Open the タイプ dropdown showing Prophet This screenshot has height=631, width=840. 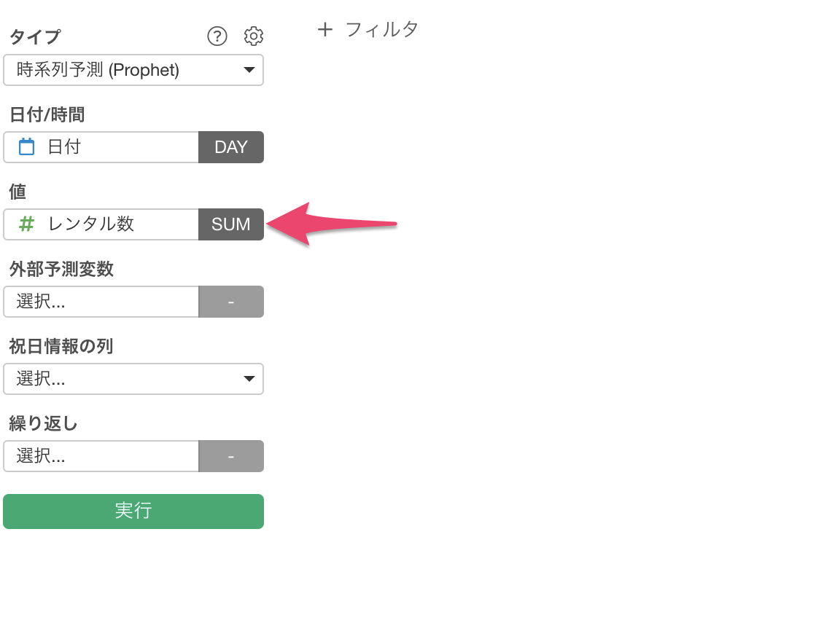(x=133, y=70)
